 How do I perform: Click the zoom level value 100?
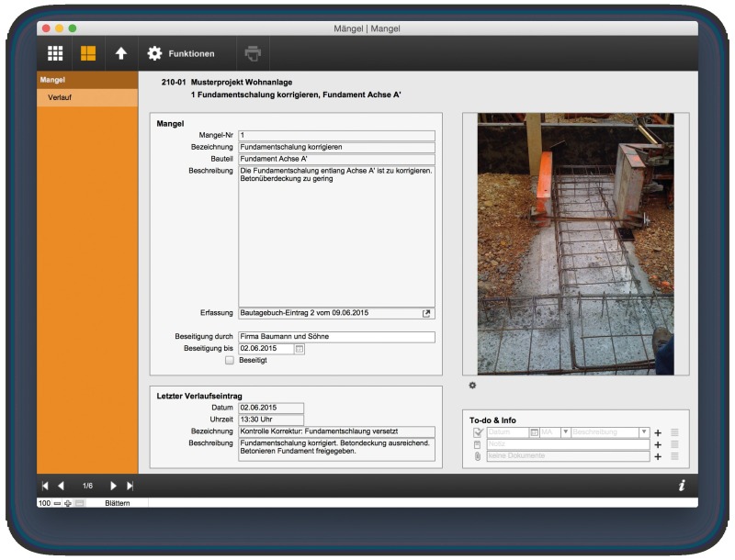tap(44, 503)
